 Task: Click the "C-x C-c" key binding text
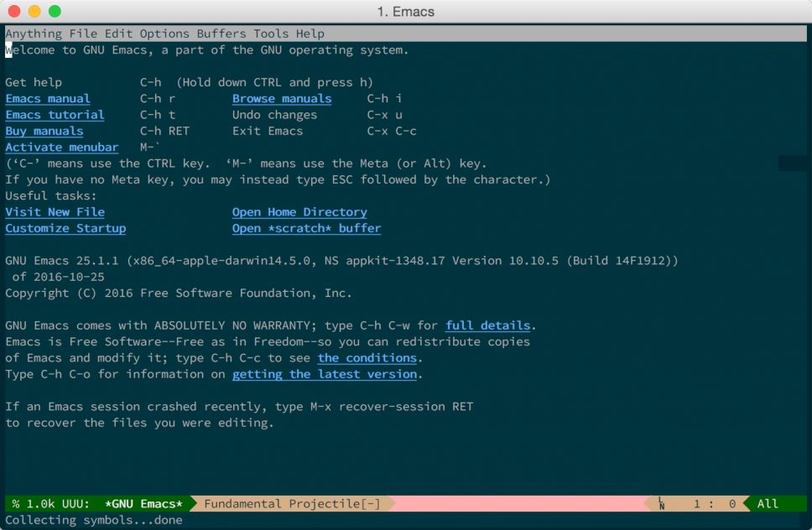392,131
